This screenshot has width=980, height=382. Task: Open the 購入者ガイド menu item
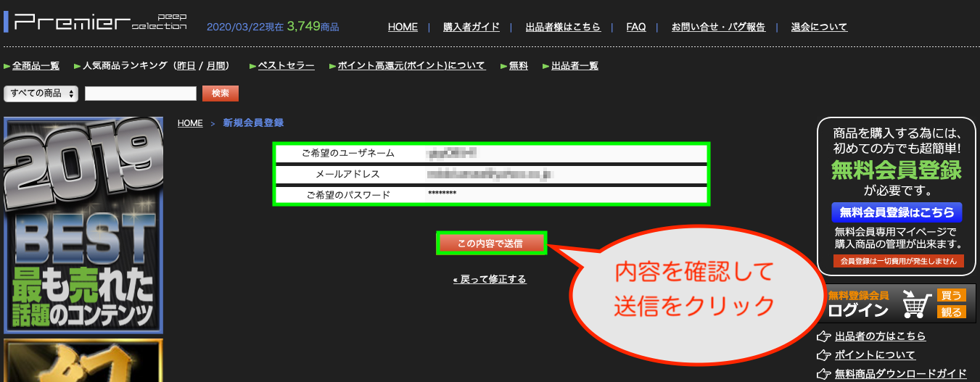click(x=472, y=27)
